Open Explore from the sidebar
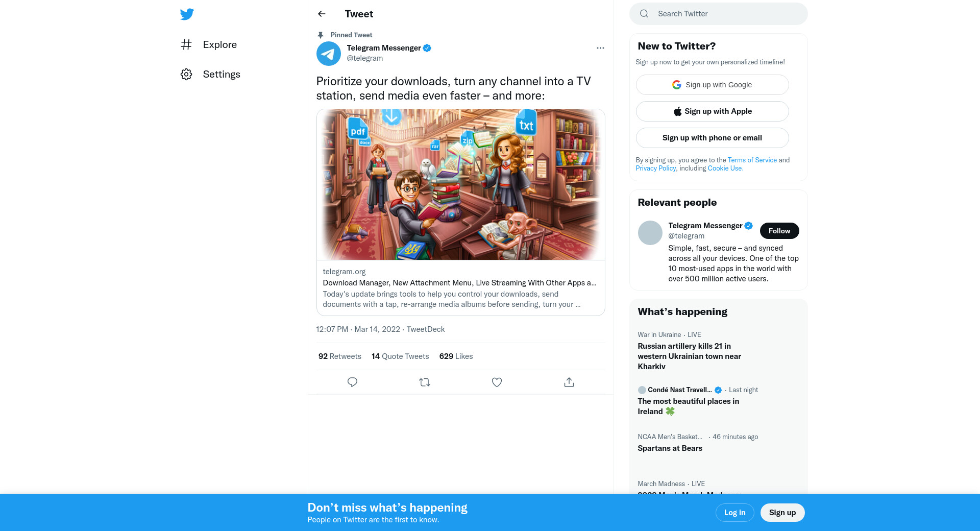The width and height of the screenshot is (980, 531). [219, 45]
